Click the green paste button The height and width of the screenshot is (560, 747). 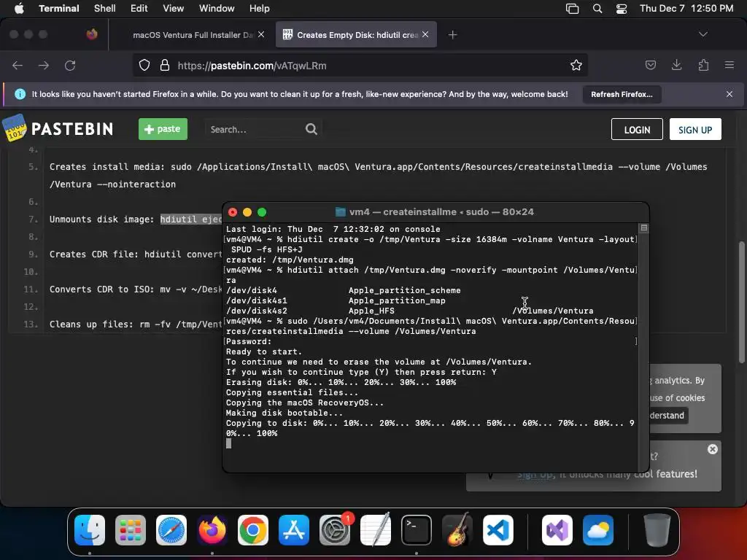[x=163, y=129]
